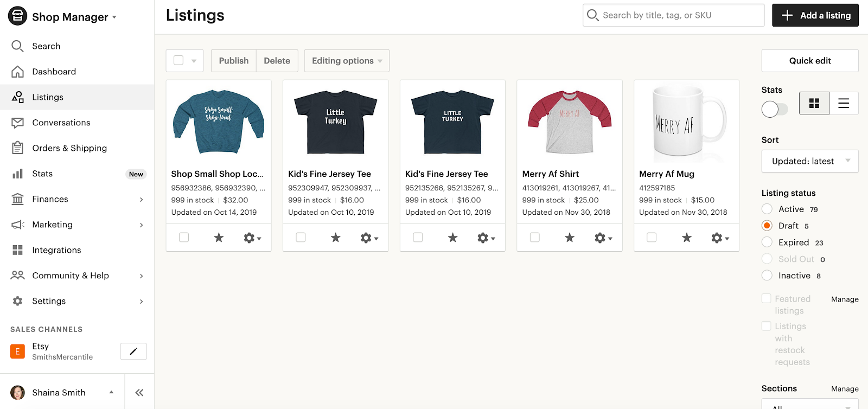Check the LITTLE TURKEY uppercase tee checkbox
This screenshot has width=868, height=409.
click(418, 238)
